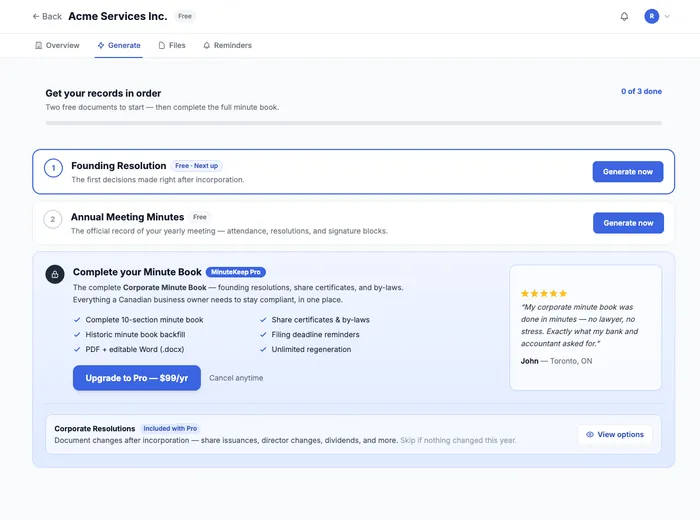Click the 'Included with Pro' badge
This screenshot has height=520, width=700.
[x=170, y=428]
